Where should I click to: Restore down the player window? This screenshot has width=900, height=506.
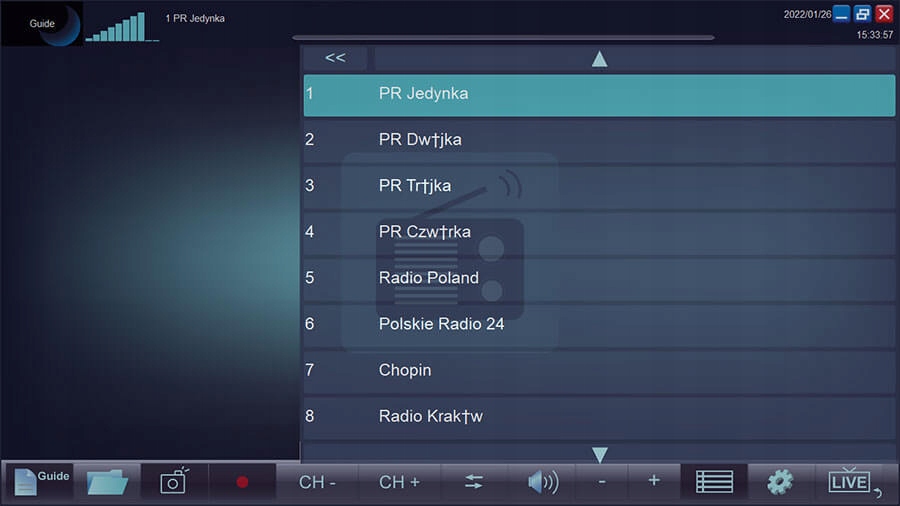(x=863, y=14)
